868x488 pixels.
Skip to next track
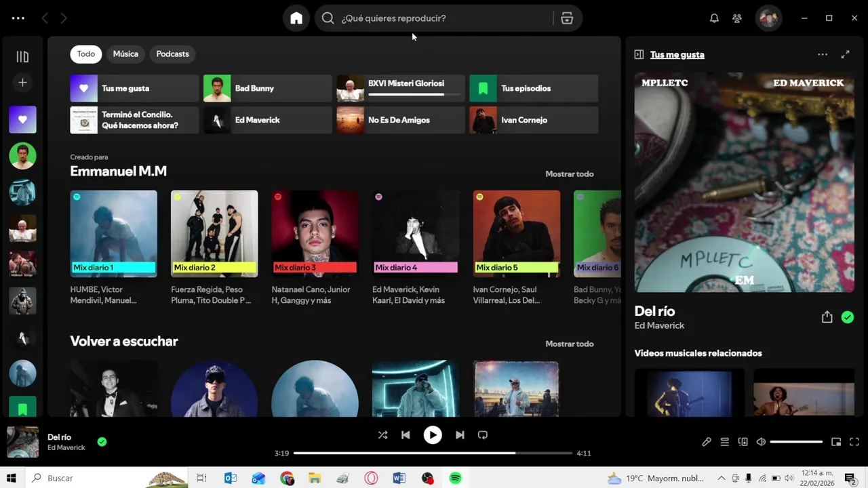pos(460,435)
